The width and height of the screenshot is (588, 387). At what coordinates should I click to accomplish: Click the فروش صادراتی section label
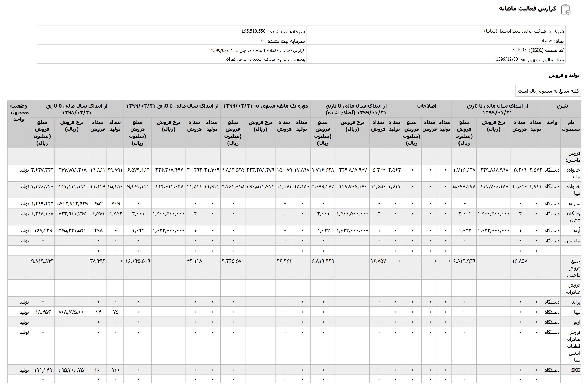[x=571, y=288]
